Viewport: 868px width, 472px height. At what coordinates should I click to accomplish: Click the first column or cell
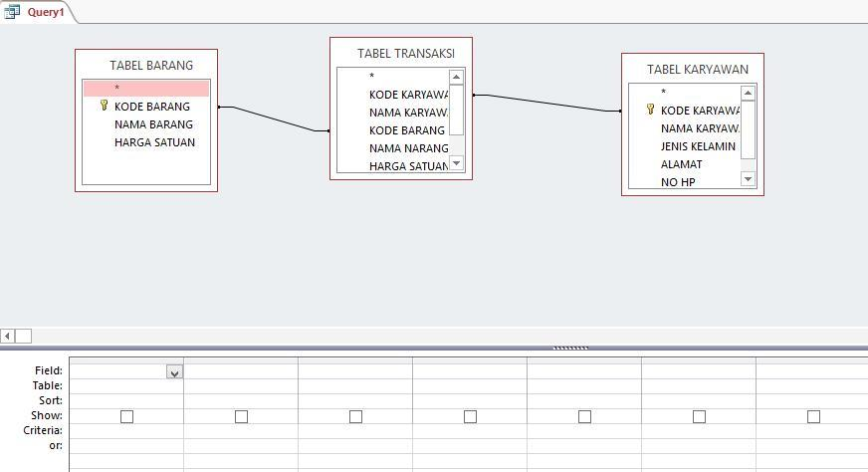click(x=126, y=446)
